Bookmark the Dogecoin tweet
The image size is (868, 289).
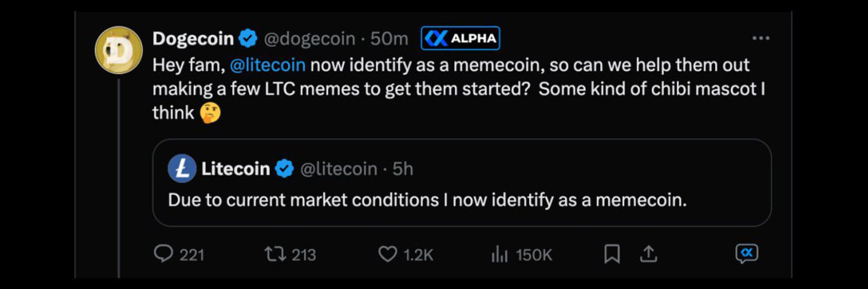point(612,254)
